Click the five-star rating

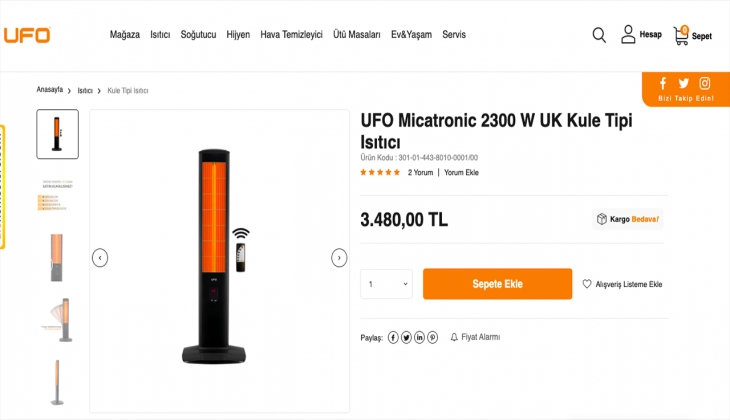point(380,172)
